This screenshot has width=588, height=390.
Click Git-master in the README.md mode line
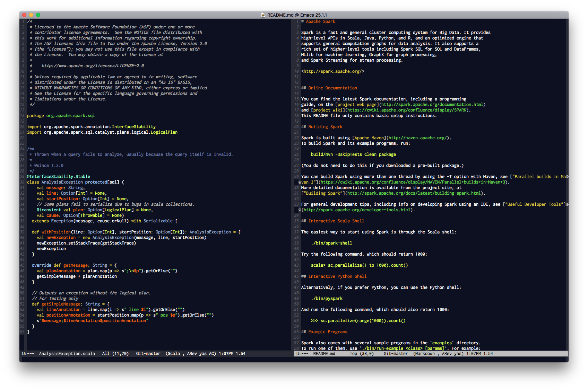pyautogui.click(x=396, y=354)
